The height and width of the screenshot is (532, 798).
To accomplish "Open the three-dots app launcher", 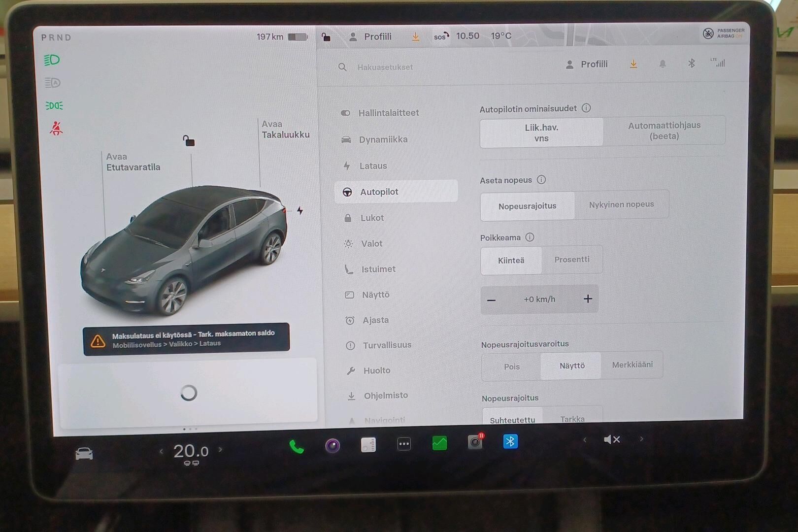I will pos(404,444).
